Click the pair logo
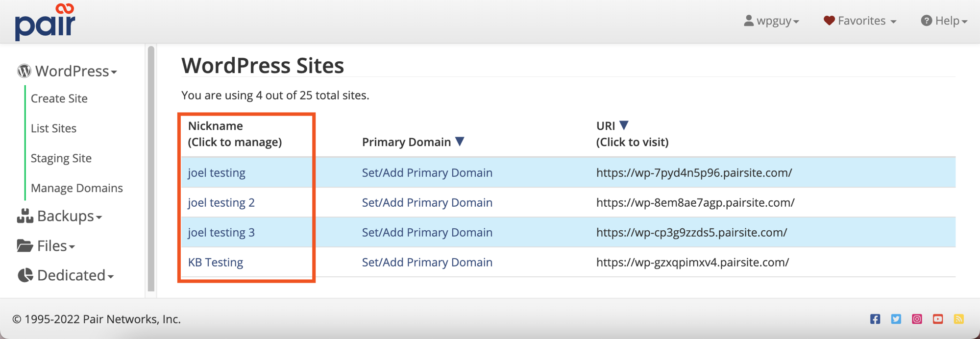The width and height of the screenshot is (980, 339). click(x=45, y=23)
